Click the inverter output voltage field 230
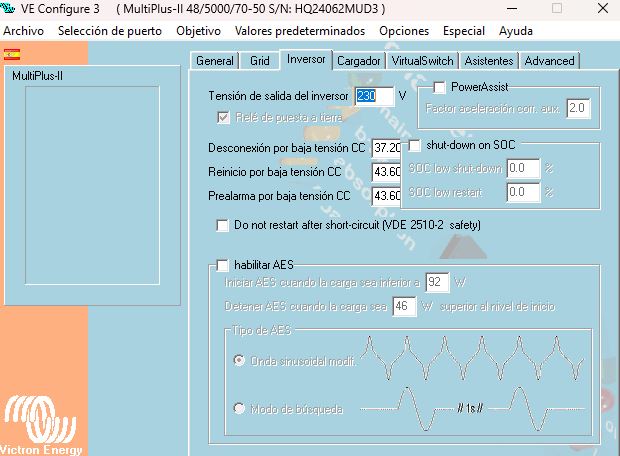This screenshot has width=620, height=456. tap(374, 96)
